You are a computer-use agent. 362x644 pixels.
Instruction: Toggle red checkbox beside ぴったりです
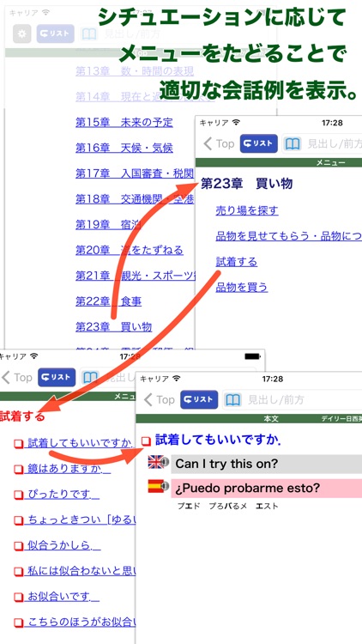tap(19, 495)
